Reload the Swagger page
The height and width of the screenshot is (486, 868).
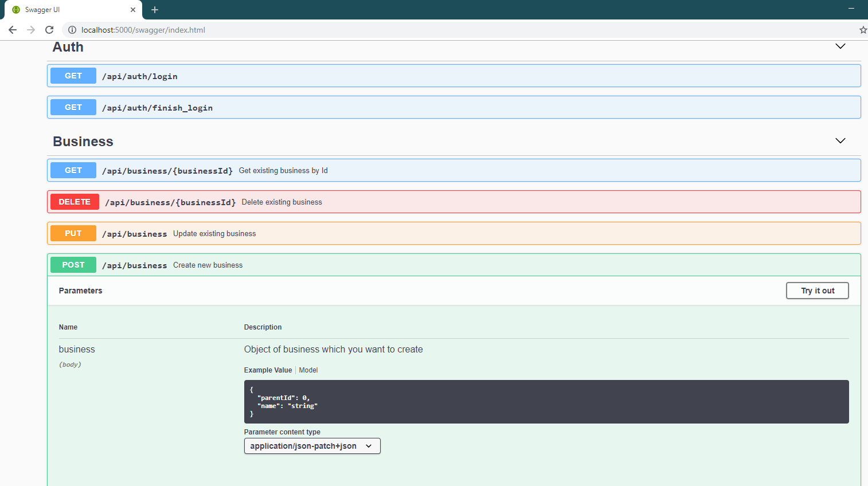(49, 30)
